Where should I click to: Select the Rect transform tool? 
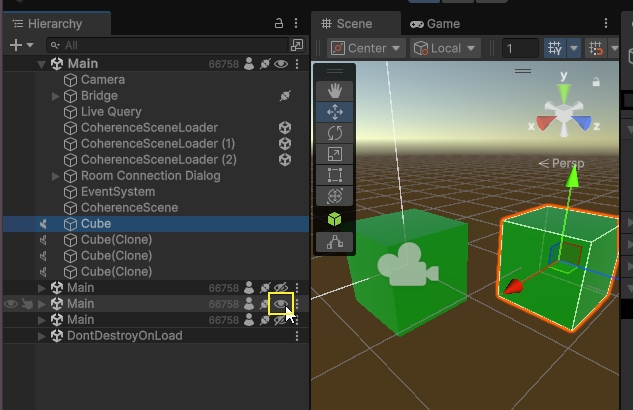pyautogui.click(x=334, y=175)
